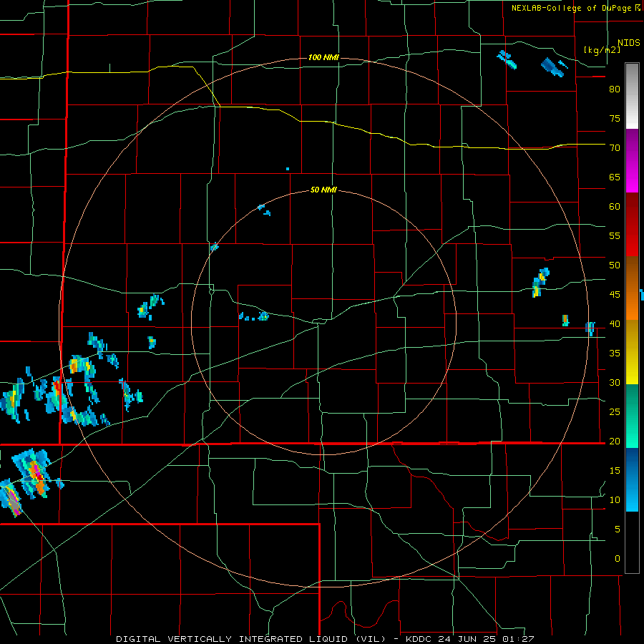This screenshot has width=644, height=644.
Task: Click the 55 value on the color scale
Action: [615, 235]
